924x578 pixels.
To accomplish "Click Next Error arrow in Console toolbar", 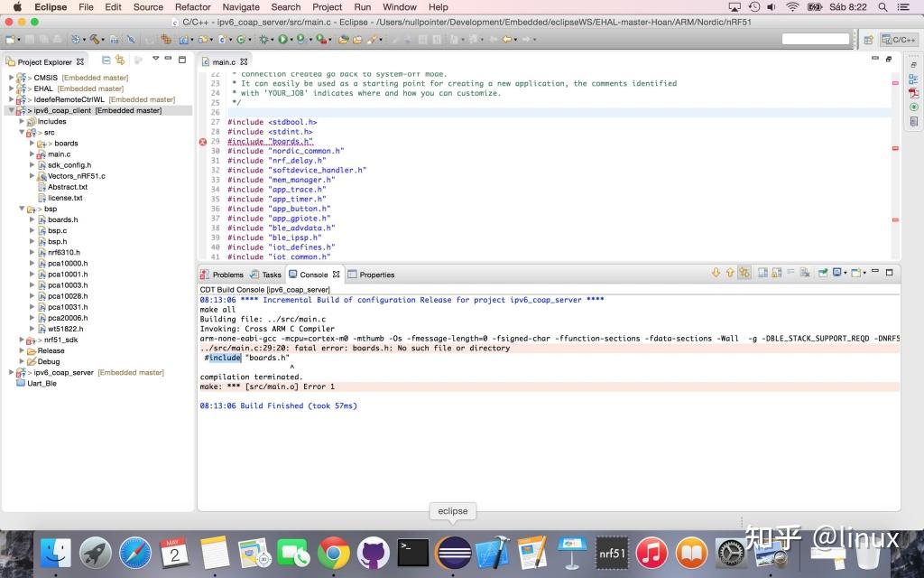I will (716, 273).
